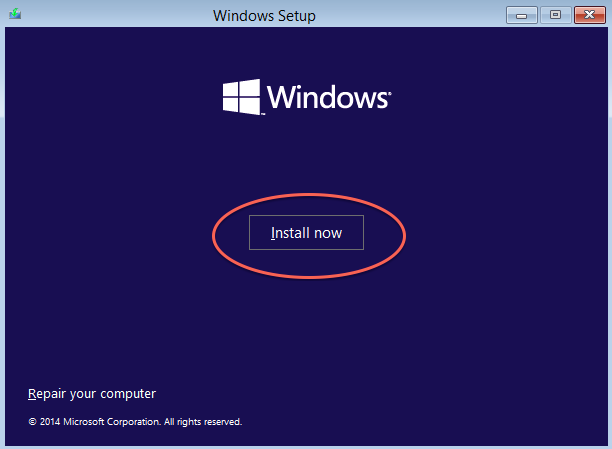Screen dimensions: 612x449
Task: Click the 2014 Microsoft copyright notice
Action: point(135,422)
